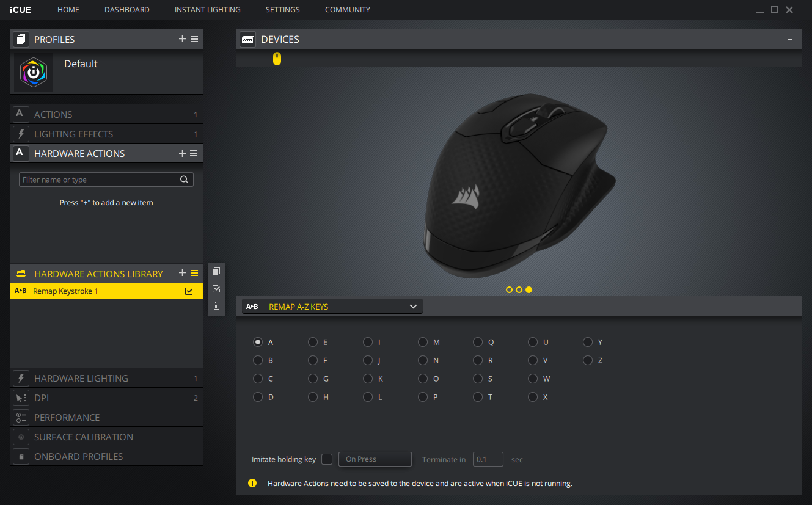Pick the H key radio button
The height and width of the screenshot is (505, 812).
tap(313, 398)
